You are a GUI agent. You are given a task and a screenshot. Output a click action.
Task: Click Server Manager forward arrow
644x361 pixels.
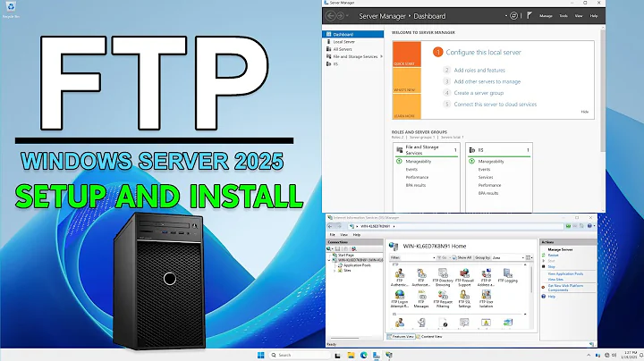coord(340,16)
